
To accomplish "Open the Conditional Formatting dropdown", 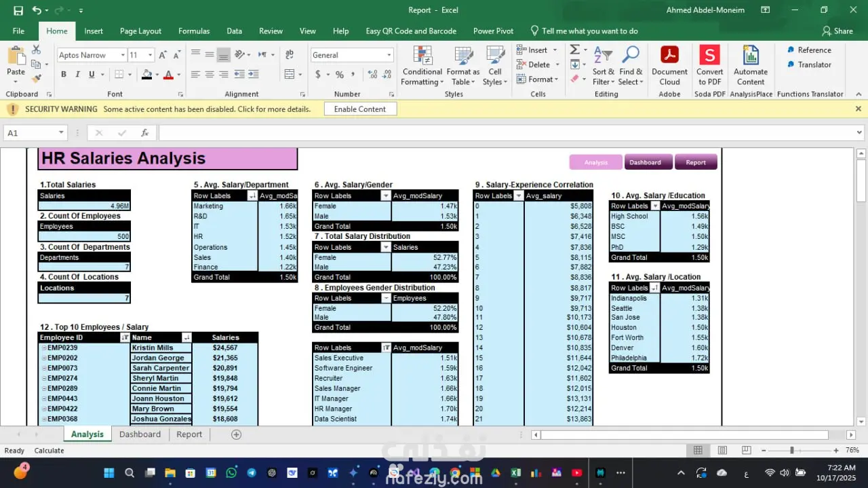I will click(422, 65).
